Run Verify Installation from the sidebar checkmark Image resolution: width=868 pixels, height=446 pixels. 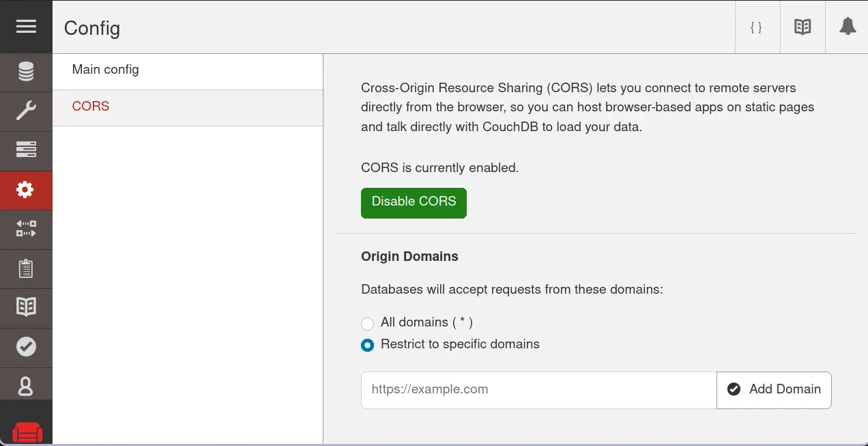(26, 347)
